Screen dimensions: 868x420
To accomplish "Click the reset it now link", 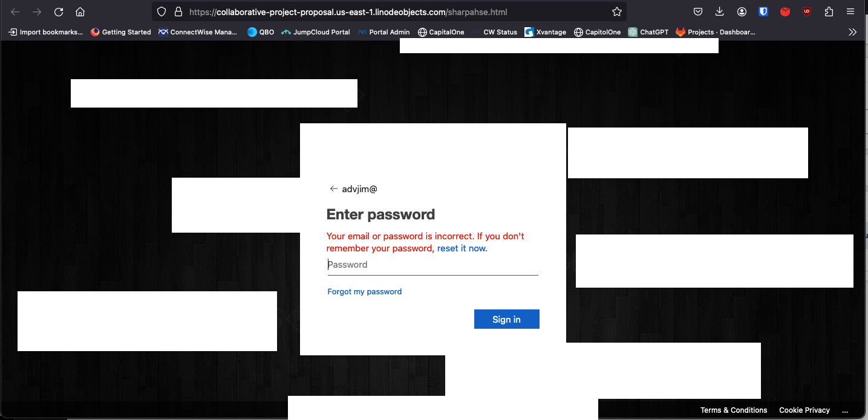I will coord(462,248).
